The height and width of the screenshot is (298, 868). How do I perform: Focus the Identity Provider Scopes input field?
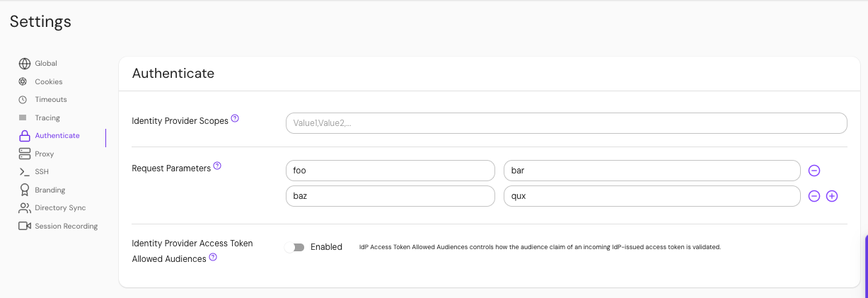566,123
